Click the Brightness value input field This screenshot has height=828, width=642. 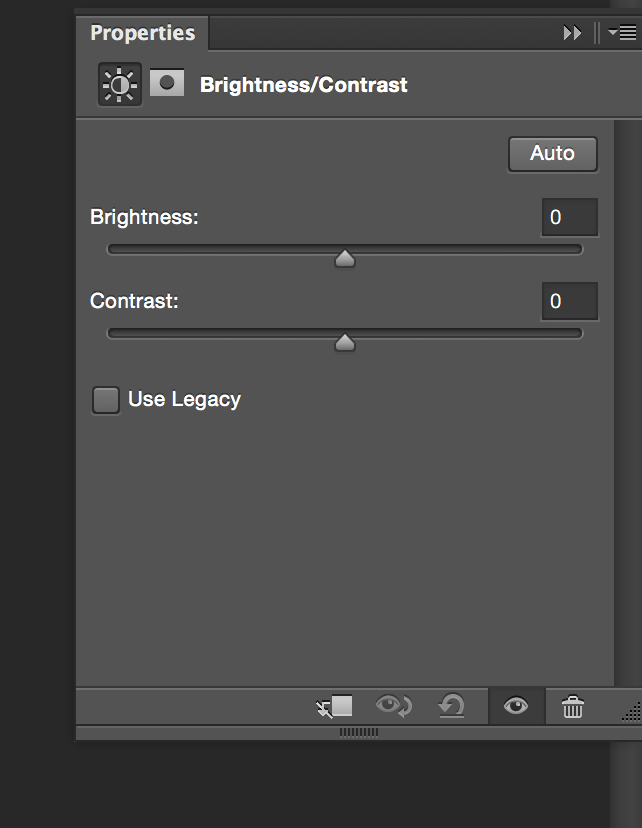(x=569, y=217)
